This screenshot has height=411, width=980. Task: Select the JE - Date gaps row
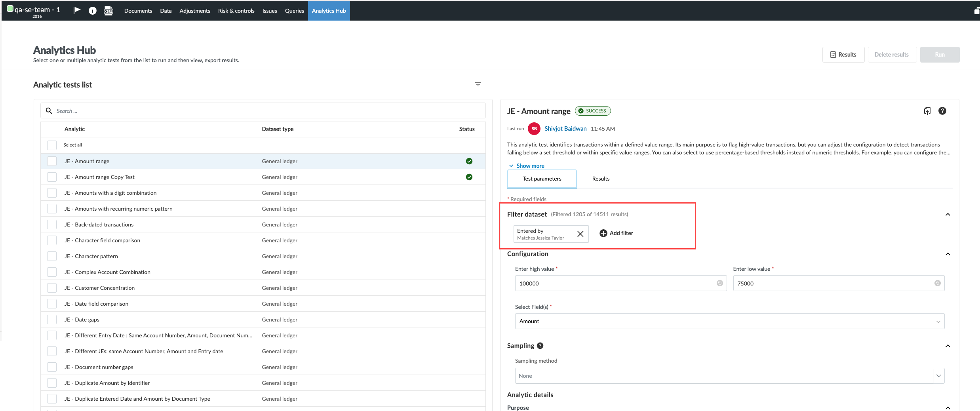[x=263, y=320]
